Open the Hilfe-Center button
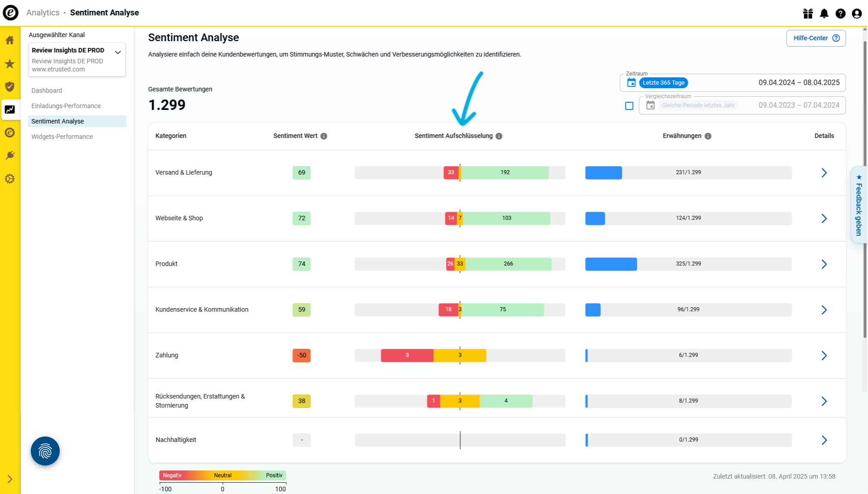 pos(816,38)
